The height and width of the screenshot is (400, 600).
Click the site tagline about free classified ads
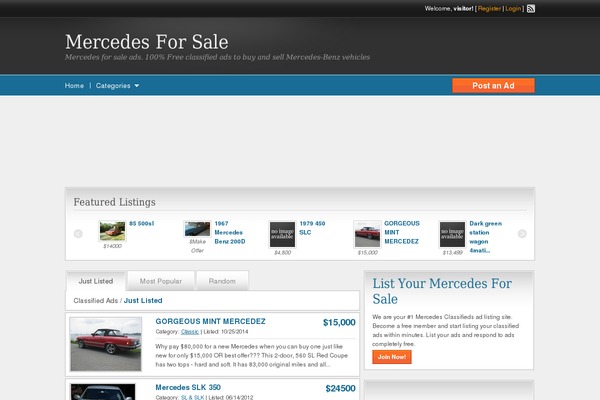tap(217, 57)
